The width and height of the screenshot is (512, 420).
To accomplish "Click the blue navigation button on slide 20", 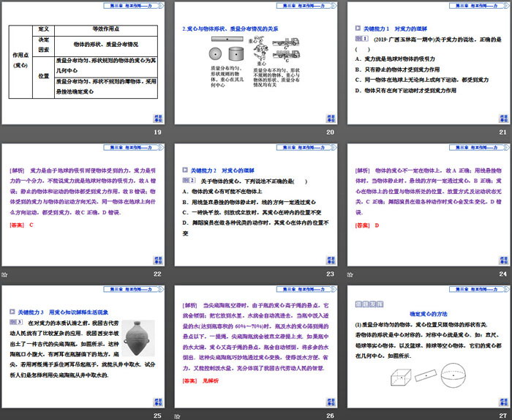I will pyautogui.click(x=330, y=119).
